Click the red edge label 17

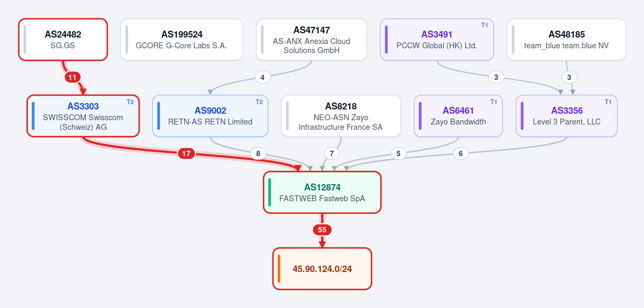pyautogui.click(x=186, y=153)
